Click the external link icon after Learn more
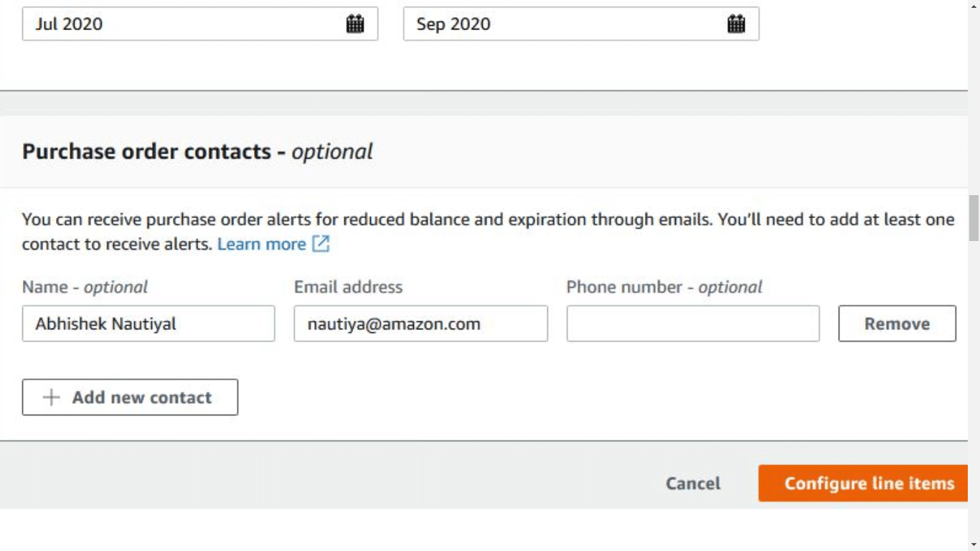 click(x=321, y=245)
